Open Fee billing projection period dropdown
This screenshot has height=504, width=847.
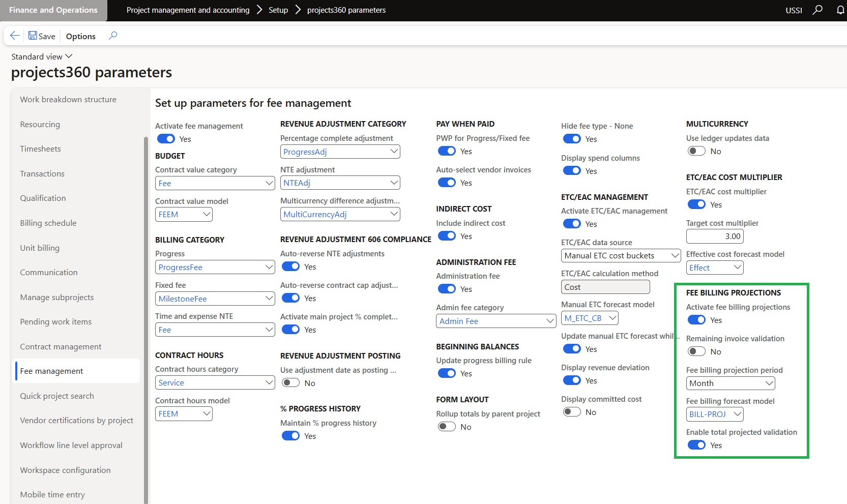[x=769, y=383]
